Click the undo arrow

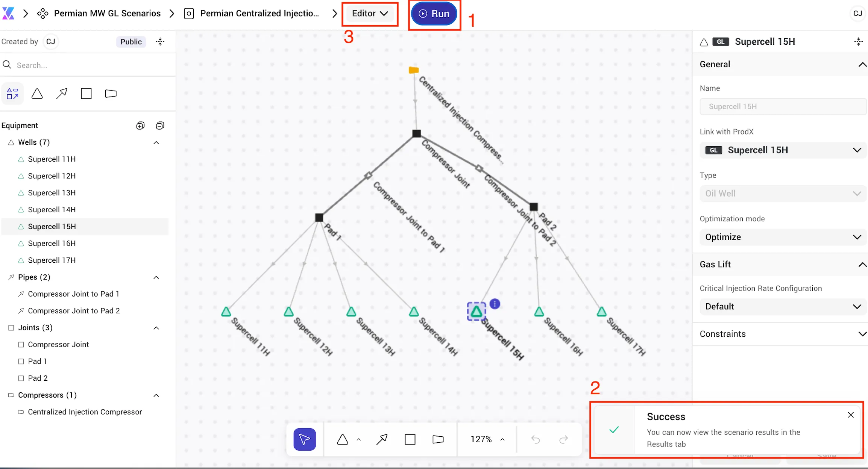[x=536, y=439]
